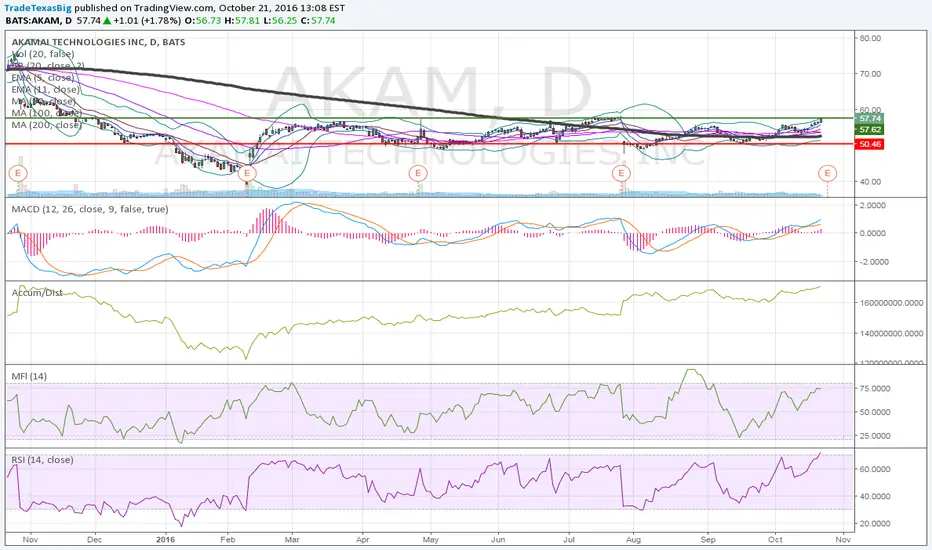Viewport: 932px width, 550px height.
Task: Click the dark green 57.62 price label
Action: pos(870,130)
